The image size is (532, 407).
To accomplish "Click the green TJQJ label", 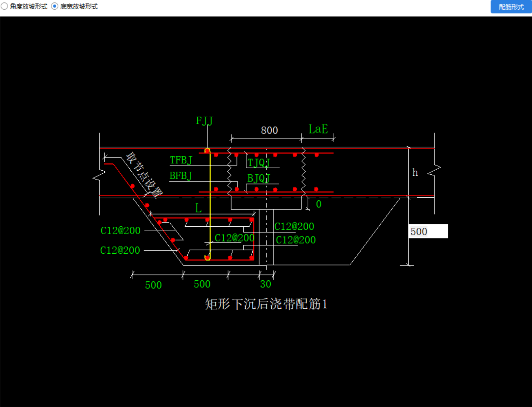I will [x=259, y=163].
